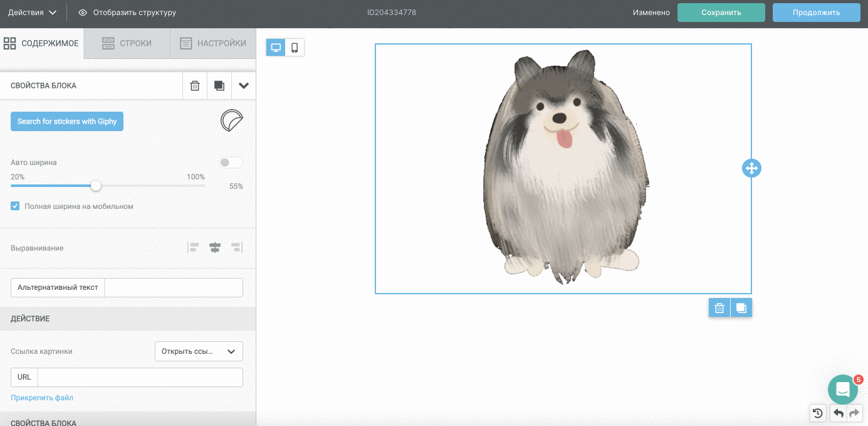Viewport: 868px width, 426px height.
Task: Select desktop preview mode icon
Action: click(x=276, y=48)
